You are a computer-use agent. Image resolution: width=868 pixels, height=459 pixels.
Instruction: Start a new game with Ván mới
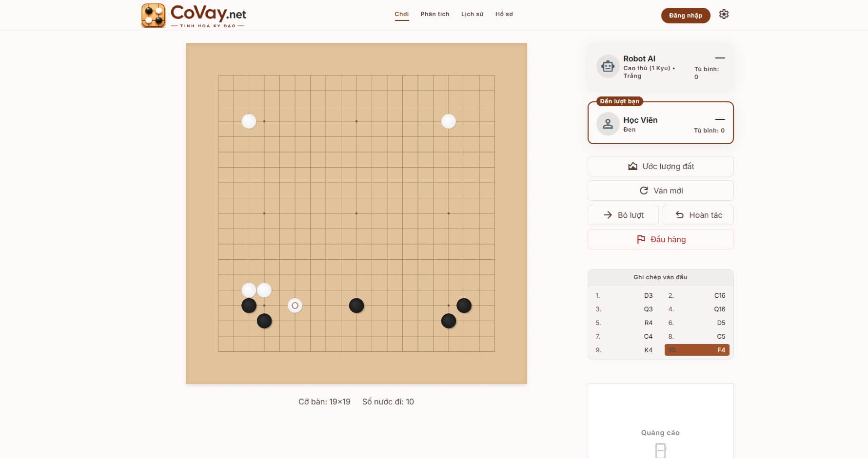click(x=661, y=191)
